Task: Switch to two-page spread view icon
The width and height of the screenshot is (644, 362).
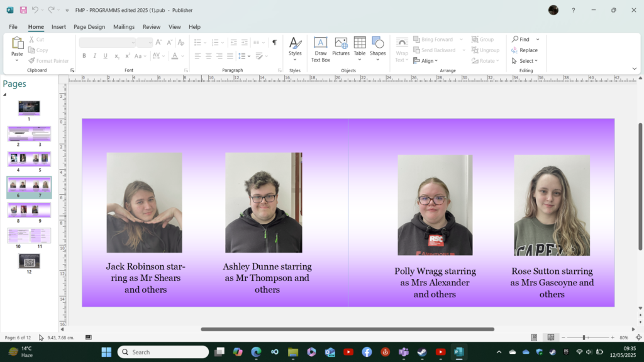Action: click(551, 337)
